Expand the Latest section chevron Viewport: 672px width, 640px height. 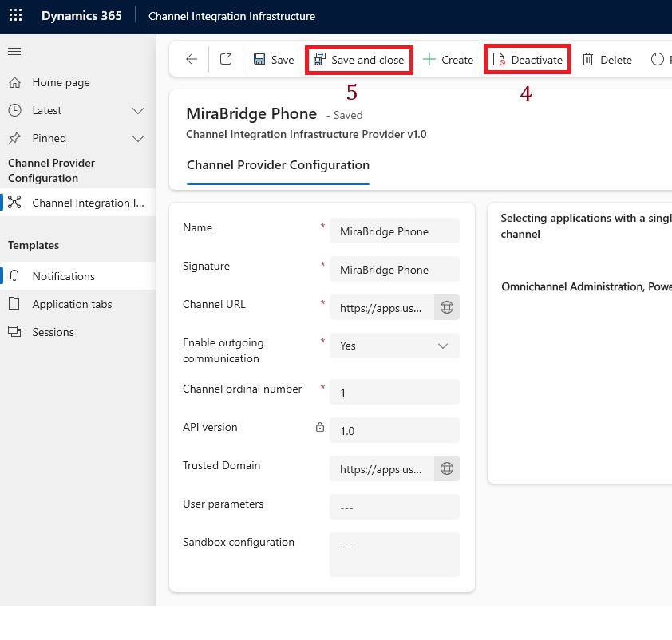pos(138,110)
